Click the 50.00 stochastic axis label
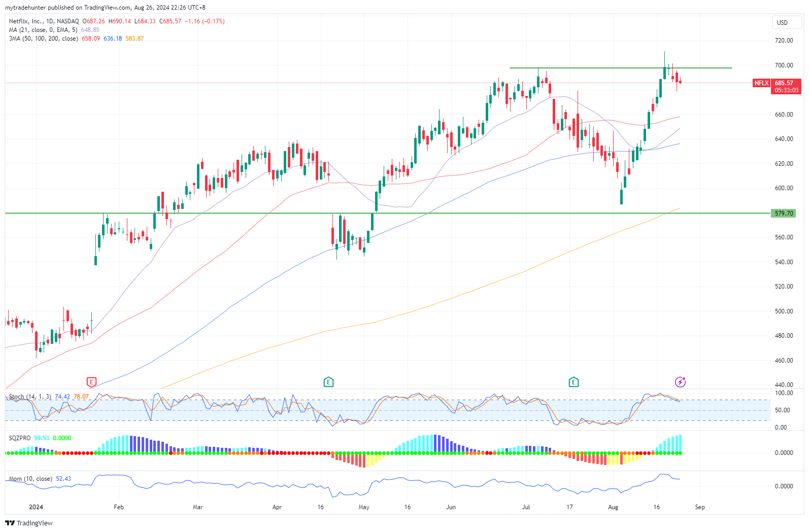 pos(783,410)
